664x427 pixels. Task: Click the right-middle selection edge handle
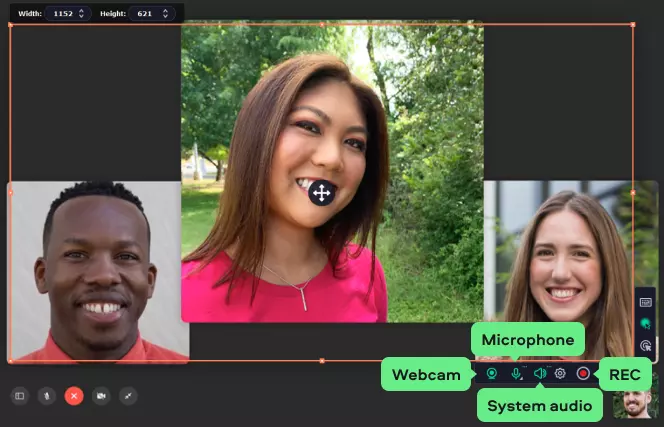[633, 193]
